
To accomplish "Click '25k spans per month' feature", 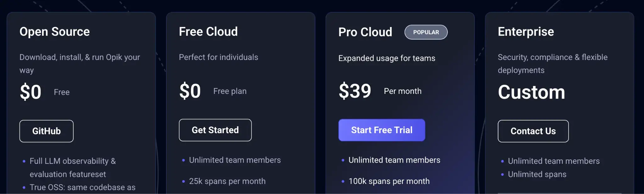I will [227, 181].
